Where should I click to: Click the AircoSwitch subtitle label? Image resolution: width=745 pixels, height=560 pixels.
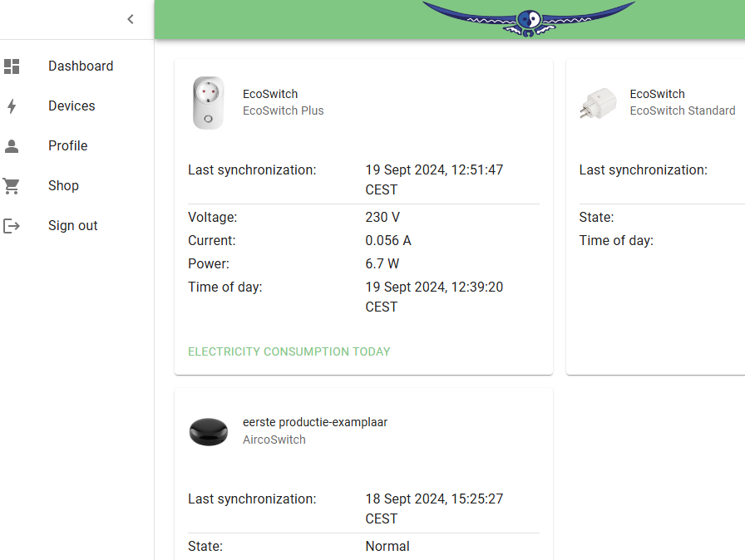click(274, 440)
